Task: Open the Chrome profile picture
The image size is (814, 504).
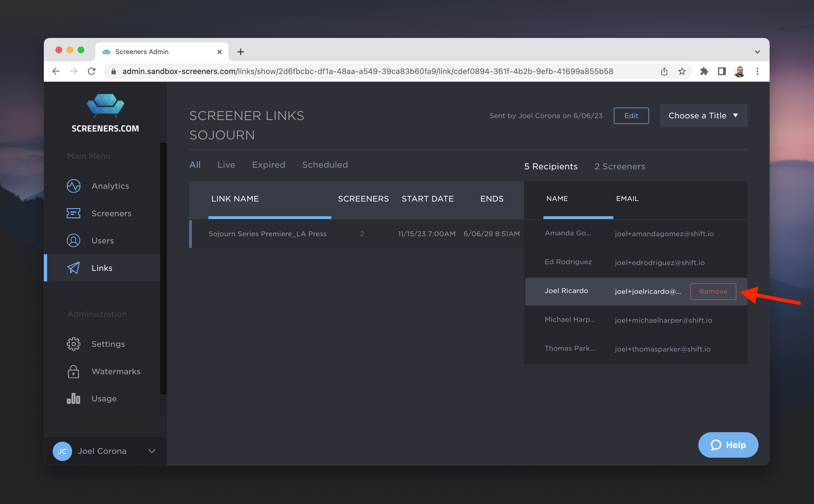Action: click(x=739, y=71)
